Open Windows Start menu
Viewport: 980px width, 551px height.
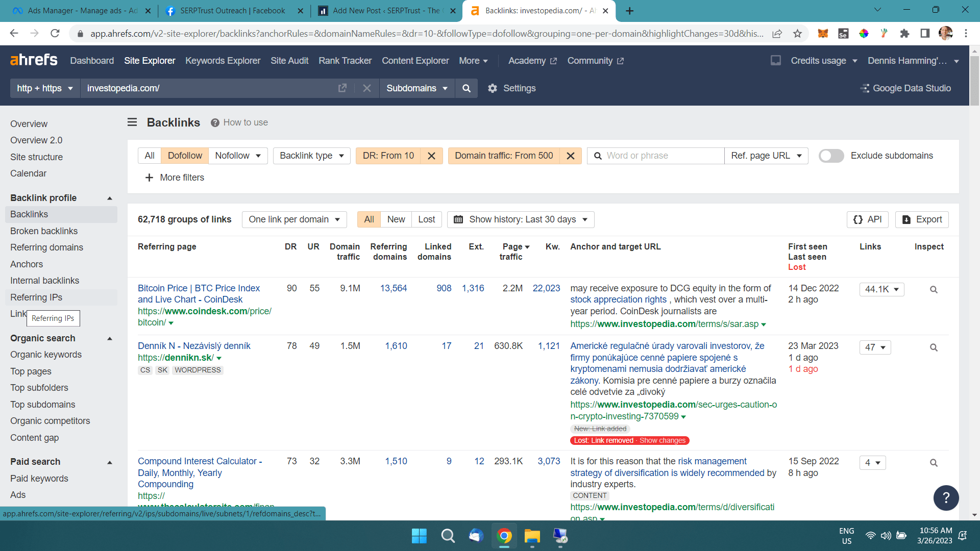(x=419, y=536)
